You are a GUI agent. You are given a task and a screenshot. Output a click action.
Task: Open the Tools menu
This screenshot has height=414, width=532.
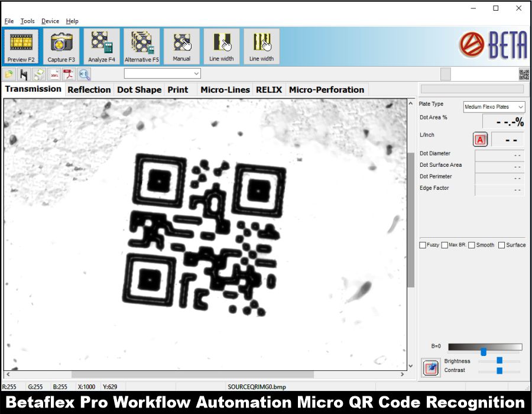[x=27, y=21]
